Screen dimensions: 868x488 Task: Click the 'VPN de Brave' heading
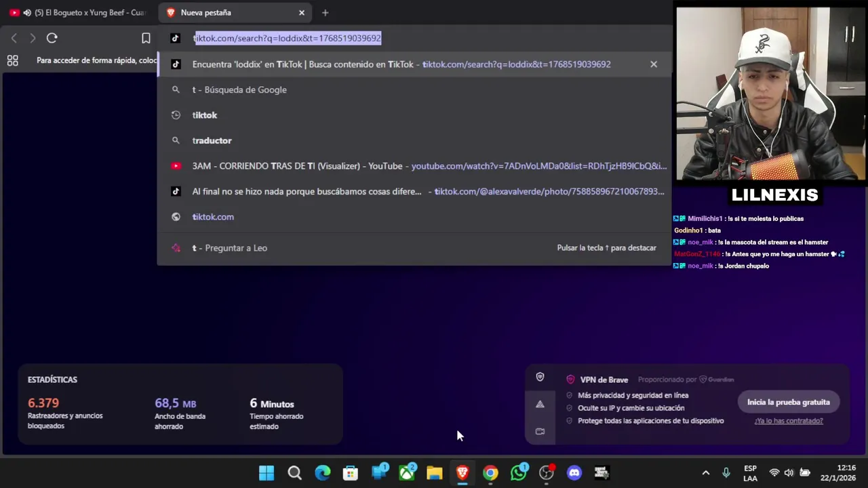pyautogui.click(x=604, y=380)
